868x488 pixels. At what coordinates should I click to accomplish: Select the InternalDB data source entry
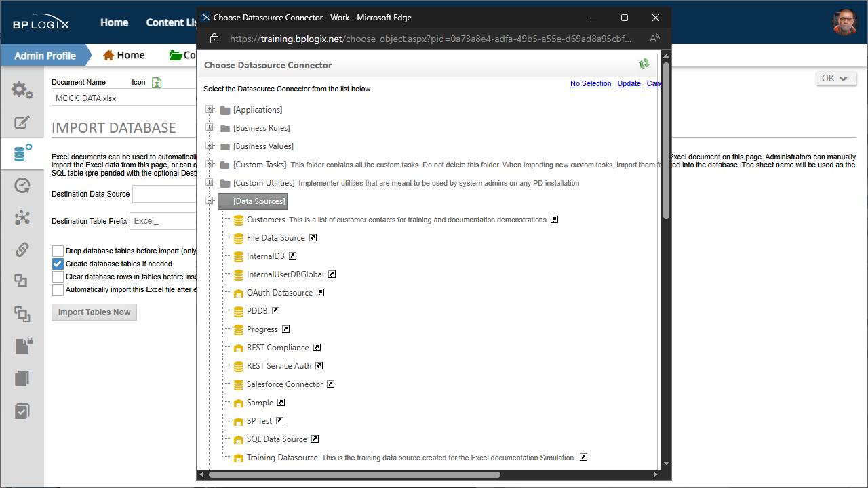coord(266,256)
